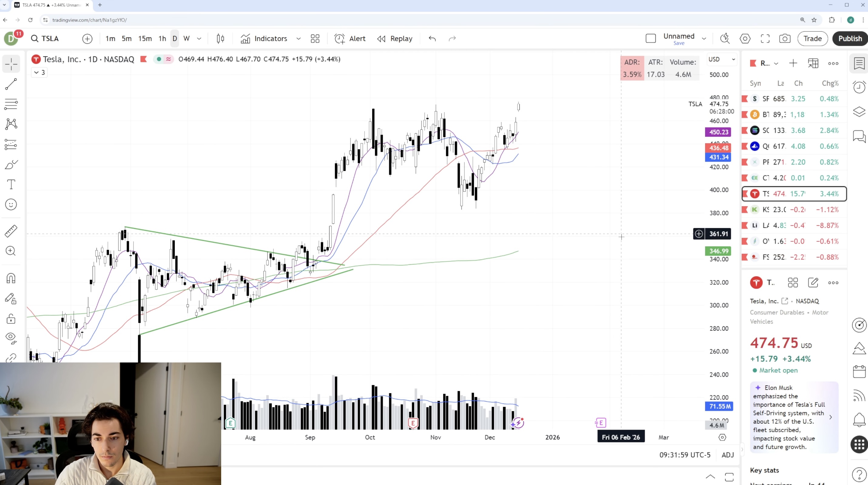Select the text annotation tool
Screen dimensions: 868x485
coord(11,184)
